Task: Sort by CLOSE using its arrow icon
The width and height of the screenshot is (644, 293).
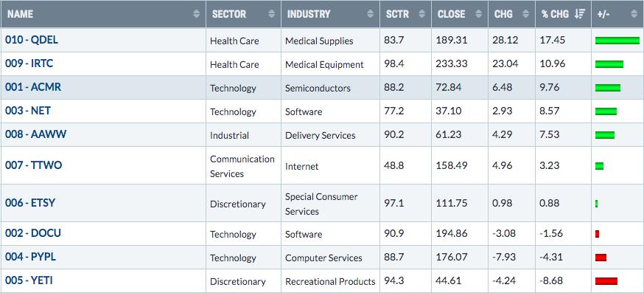Action: tap(478, 14)
